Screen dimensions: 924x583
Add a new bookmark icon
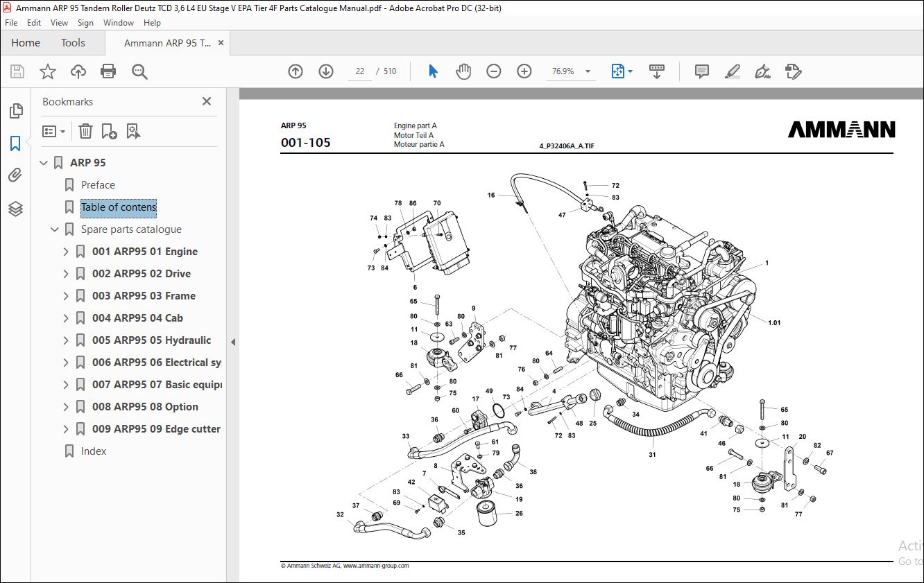[x=110, y=131]
